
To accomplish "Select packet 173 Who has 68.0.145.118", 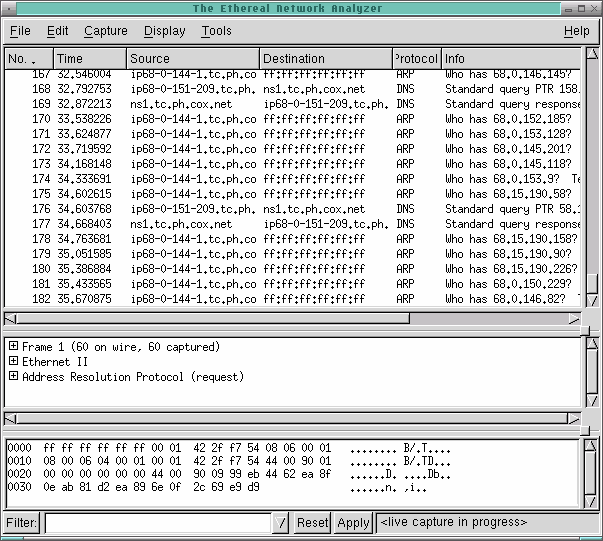I will pos(292,164).
